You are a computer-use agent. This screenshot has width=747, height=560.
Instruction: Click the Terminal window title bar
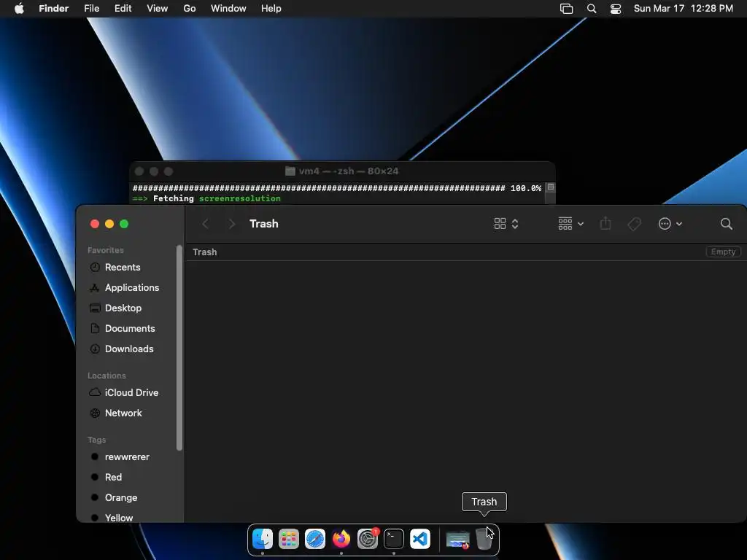tap(342, 171)
